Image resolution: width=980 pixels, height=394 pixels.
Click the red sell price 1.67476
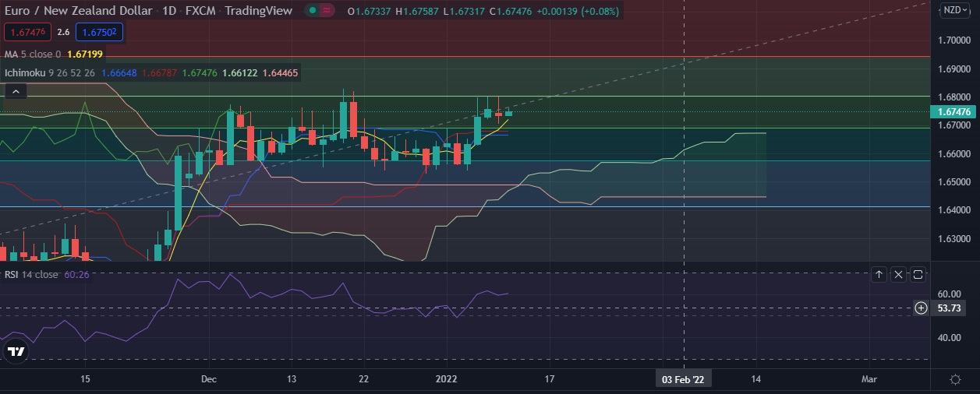tap(28, 32)
